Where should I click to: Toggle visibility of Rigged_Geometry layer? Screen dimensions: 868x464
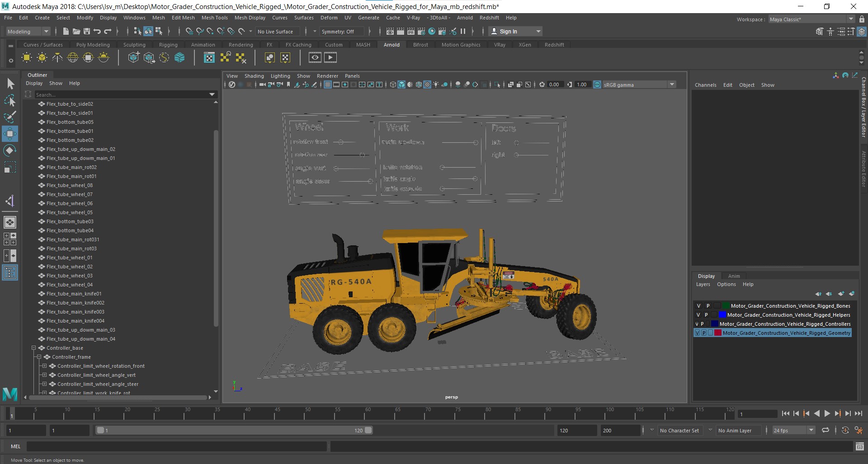(698, 333)
